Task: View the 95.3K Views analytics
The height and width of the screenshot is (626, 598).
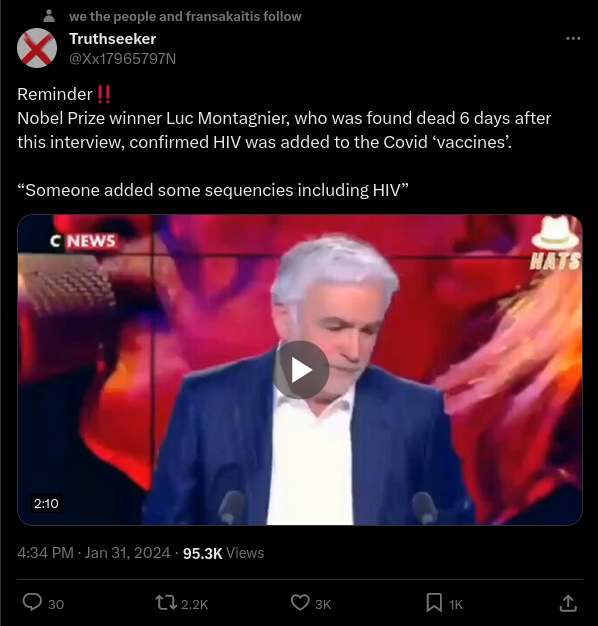Action: [224, 553]
